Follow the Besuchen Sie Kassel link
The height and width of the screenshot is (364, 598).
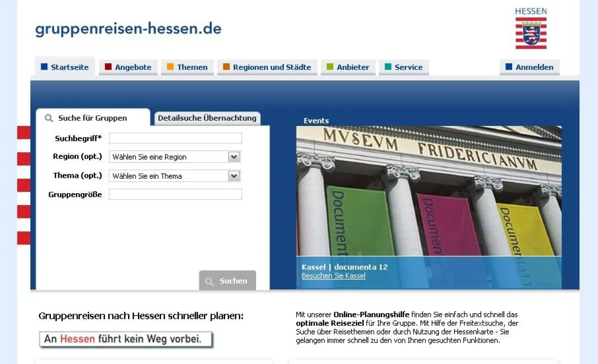(x=333, y=276)
